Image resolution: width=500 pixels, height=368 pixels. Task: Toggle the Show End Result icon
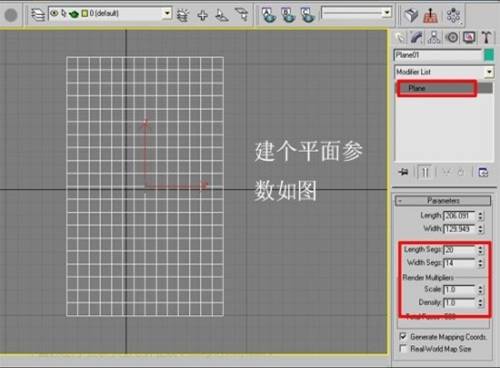(x=425, y=172)
